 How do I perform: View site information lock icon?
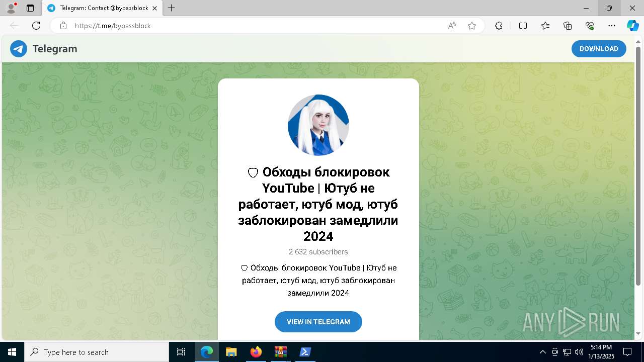pyautogui.click(x=63, y=26)
